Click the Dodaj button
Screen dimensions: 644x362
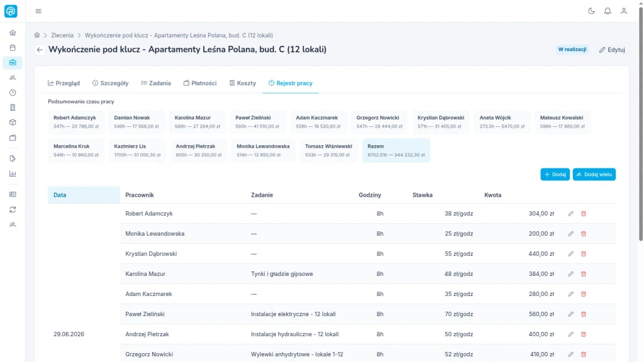click(555, 175)
